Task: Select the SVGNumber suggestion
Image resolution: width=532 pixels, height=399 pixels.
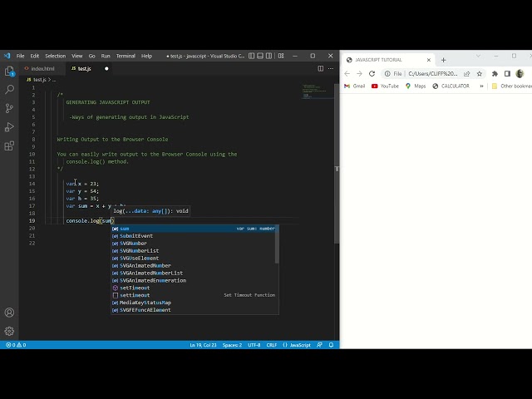Action: pos(195,244)
